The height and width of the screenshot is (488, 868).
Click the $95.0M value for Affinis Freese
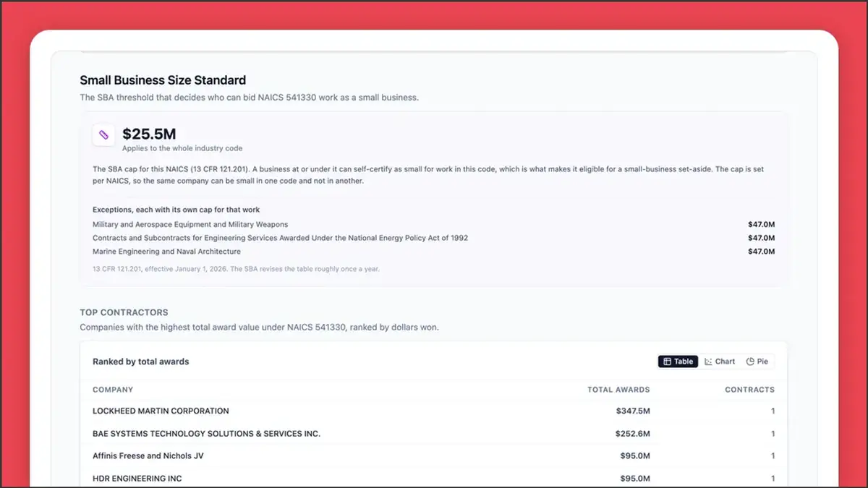click(635, 456)
